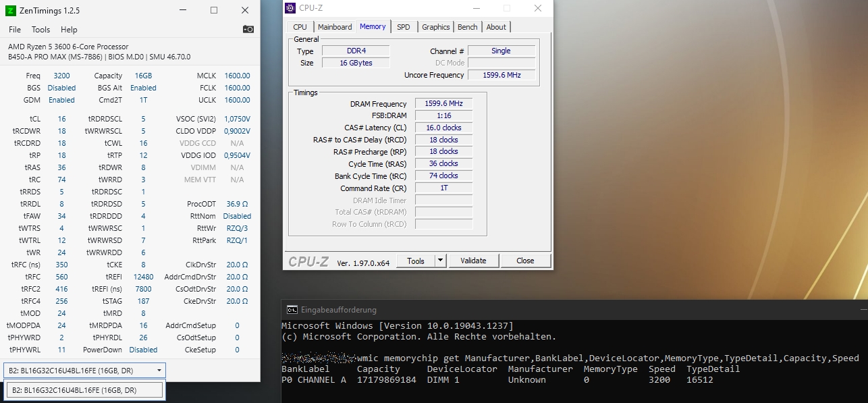Click the FSB:DRAM 1:16 field

(x=443, y=115)
